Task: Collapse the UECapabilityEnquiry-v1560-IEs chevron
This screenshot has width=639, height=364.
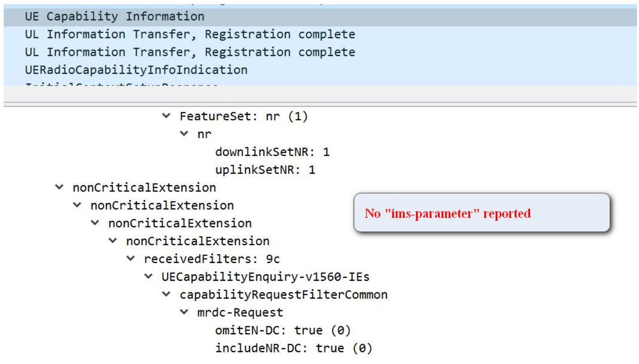Action: pyautogui.click(x=149, y=277)
